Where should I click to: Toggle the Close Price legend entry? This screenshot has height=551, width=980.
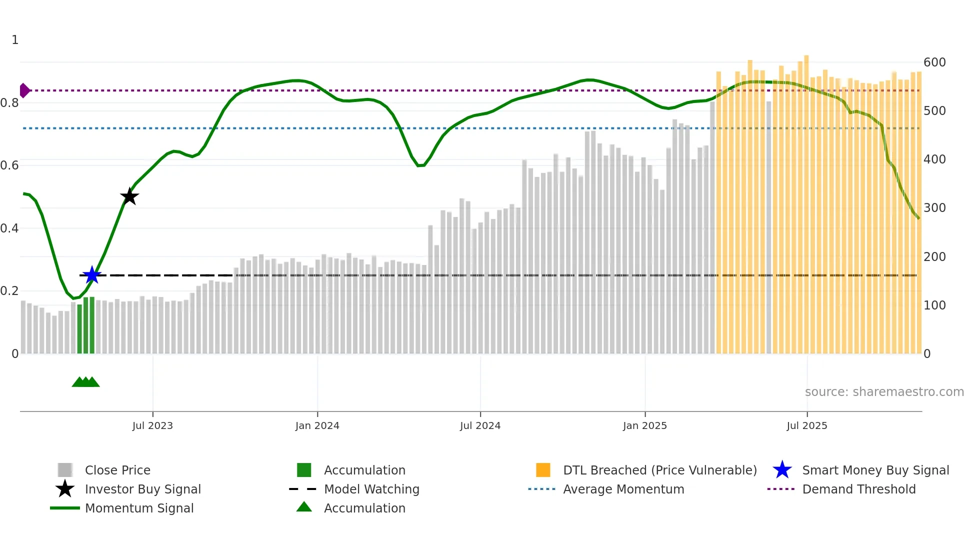pos(117,470)
